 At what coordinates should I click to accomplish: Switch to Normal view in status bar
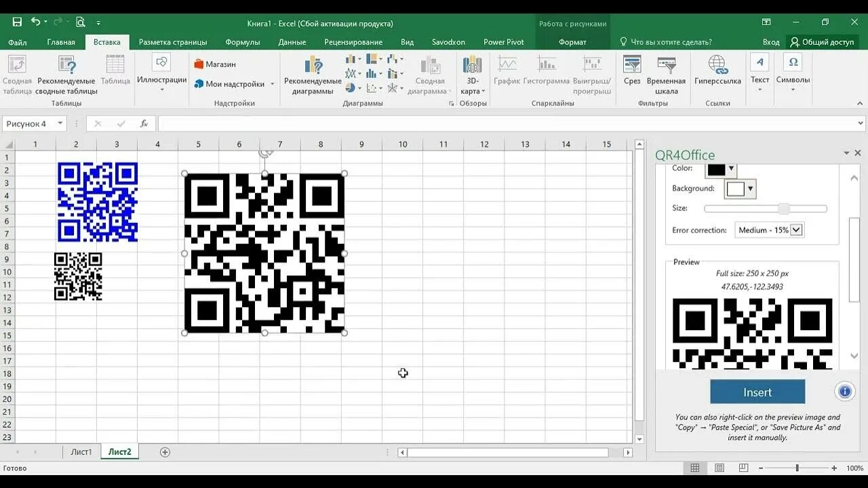(x=695, y=468)
